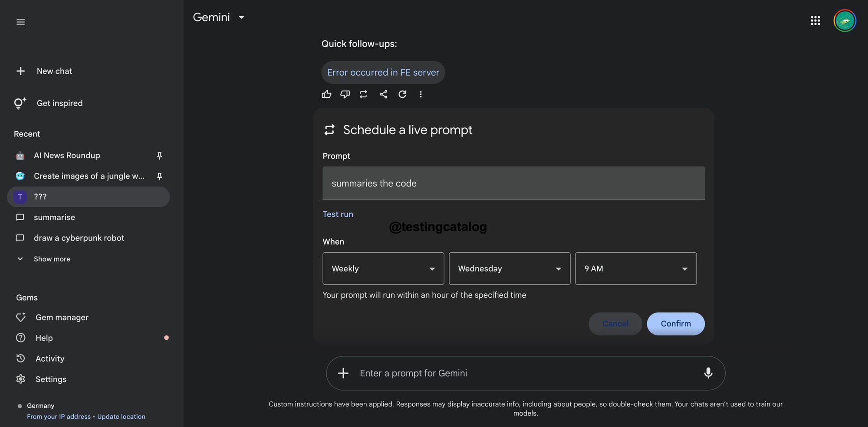Image resolution: width=868 pixels, height=427 pixels.
Task: Expand the Show more chevron
Action: 20,259
